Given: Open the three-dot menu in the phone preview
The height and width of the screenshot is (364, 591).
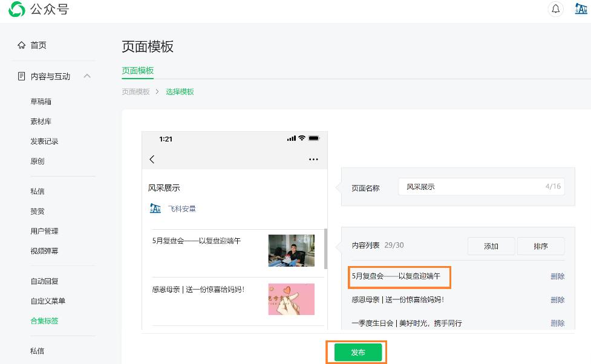Looking at the screenshot, I should pyautogui.click(x=313, y=159).
